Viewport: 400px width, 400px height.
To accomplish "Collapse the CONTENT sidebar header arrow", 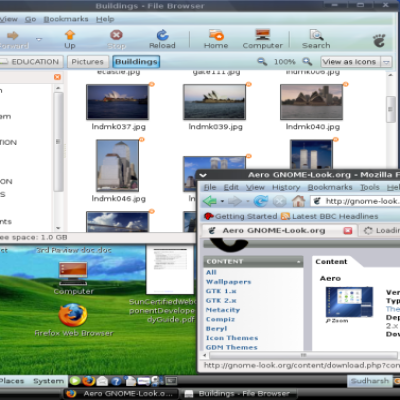I will (299, 262).
